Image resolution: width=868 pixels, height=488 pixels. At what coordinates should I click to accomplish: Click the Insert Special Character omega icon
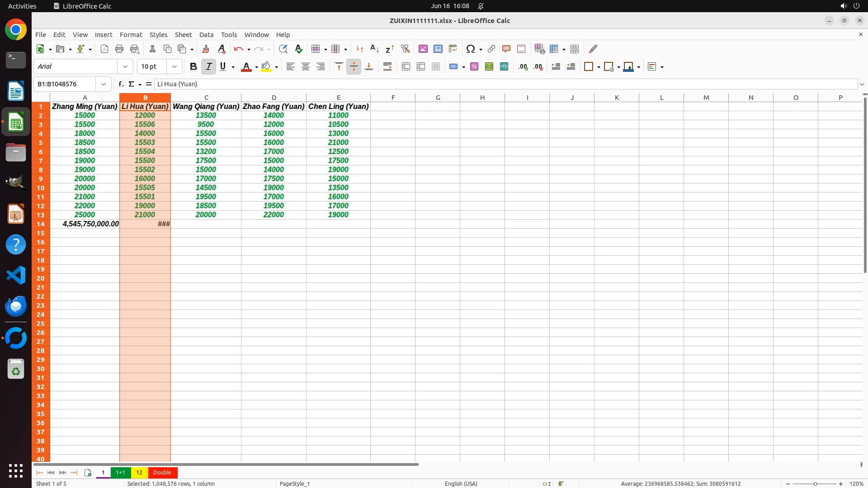[470, 49]
